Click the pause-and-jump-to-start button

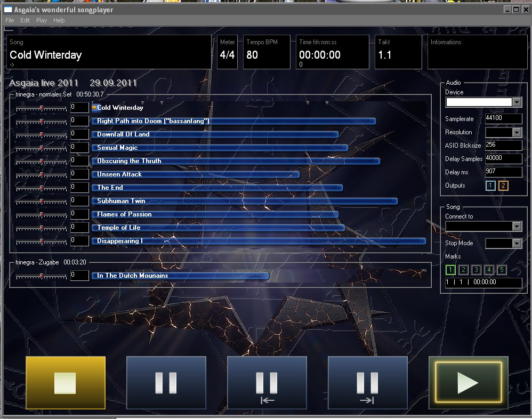pyautogui.click(x=267, y=382)
